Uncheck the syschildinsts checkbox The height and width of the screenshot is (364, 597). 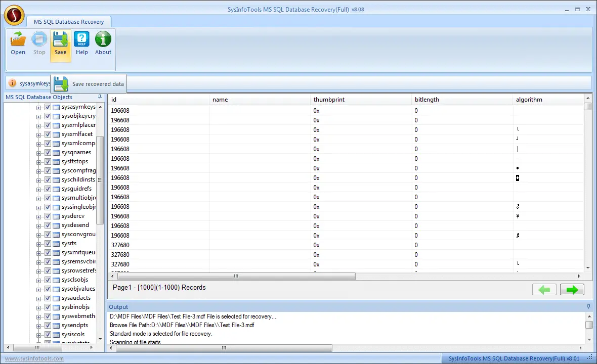click(48, 179)
